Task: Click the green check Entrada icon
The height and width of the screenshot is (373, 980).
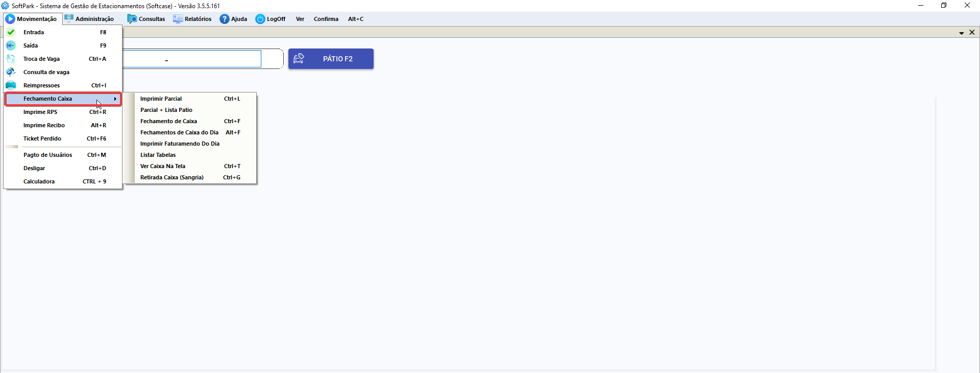Action: (x=11, y=32)
